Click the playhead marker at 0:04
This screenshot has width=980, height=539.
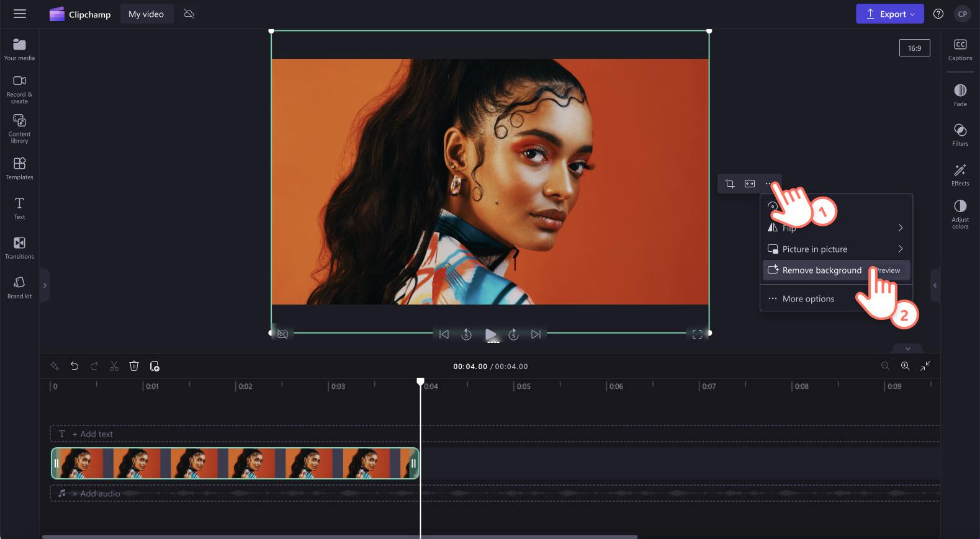coord(421,381)
